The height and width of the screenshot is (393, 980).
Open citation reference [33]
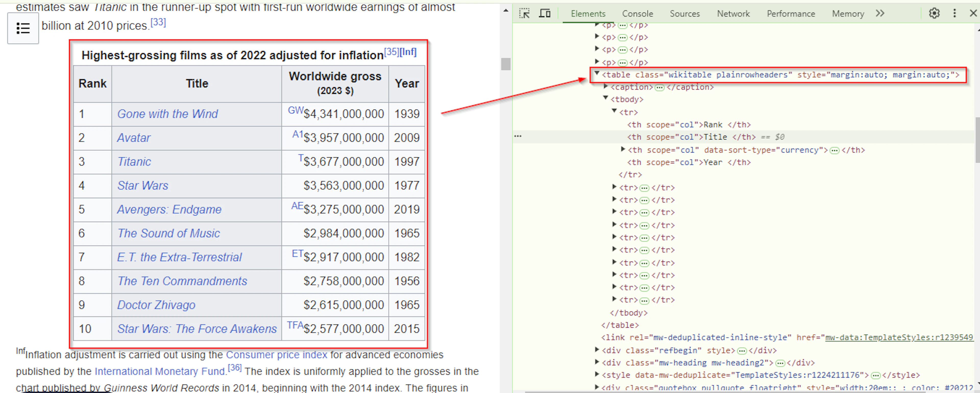[158, 22]
